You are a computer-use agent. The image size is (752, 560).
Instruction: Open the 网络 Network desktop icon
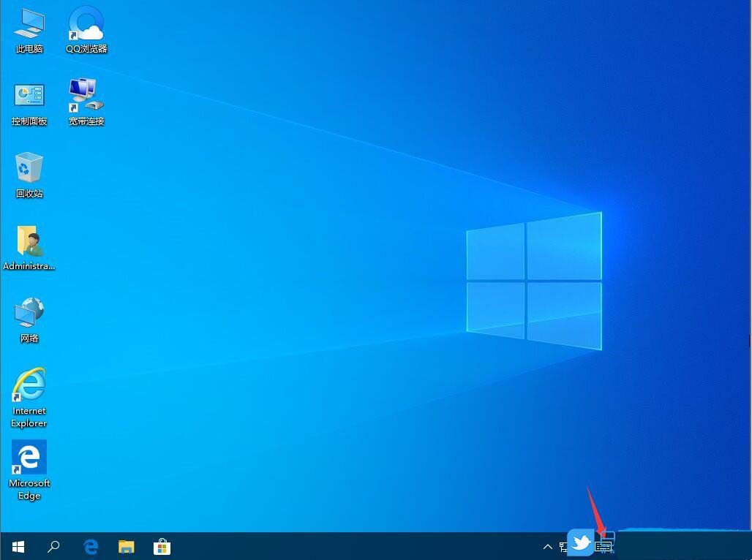29,319
